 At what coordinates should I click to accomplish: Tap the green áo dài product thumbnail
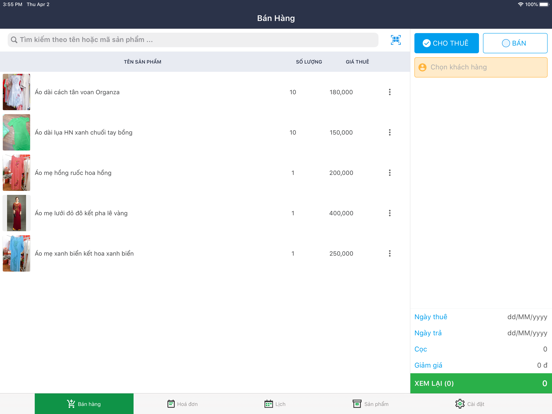[x=17, y=132]
